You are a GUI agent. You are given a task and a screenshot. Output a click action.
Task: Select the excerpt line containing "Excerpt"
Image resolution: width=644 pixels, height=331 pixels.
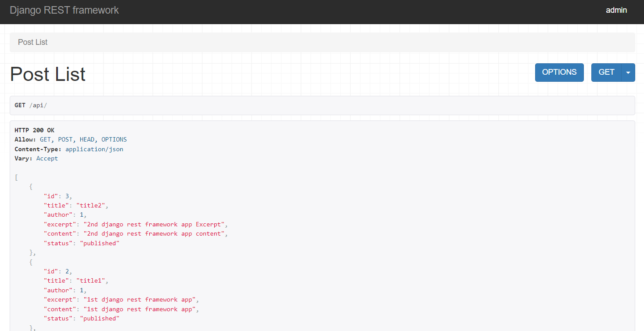(x=136, y=224)
